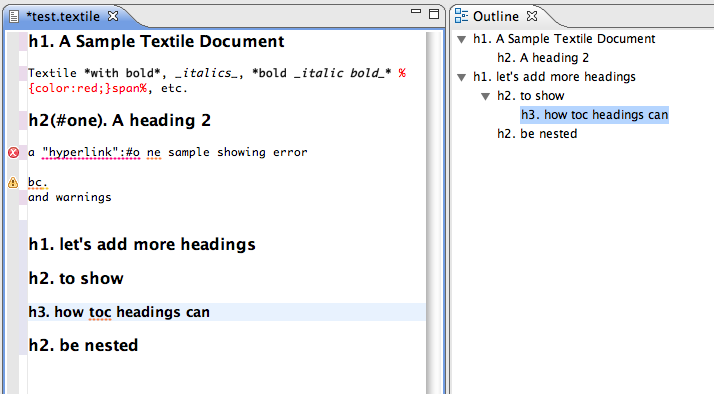714x394 pixels.
Task: Select 'h2. be nested' in the Outline
Action: click(x=537, y=134)
